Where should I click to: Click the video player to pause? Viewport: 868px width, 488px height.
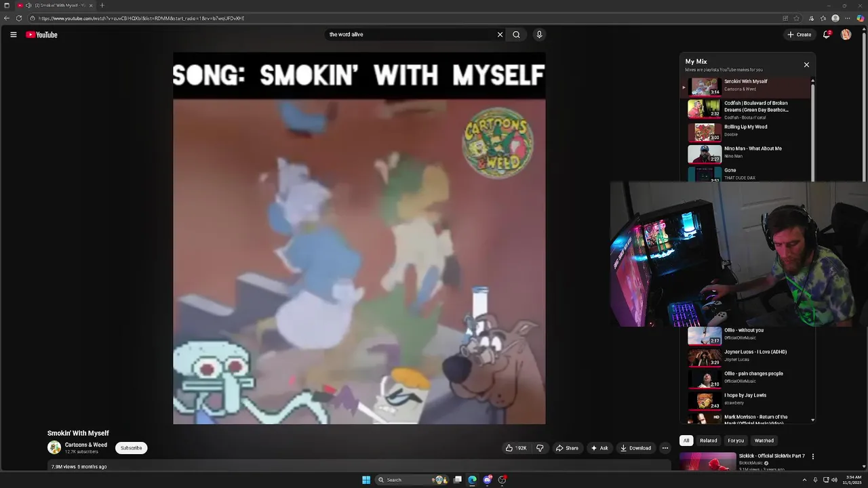[x=359, y=239]
